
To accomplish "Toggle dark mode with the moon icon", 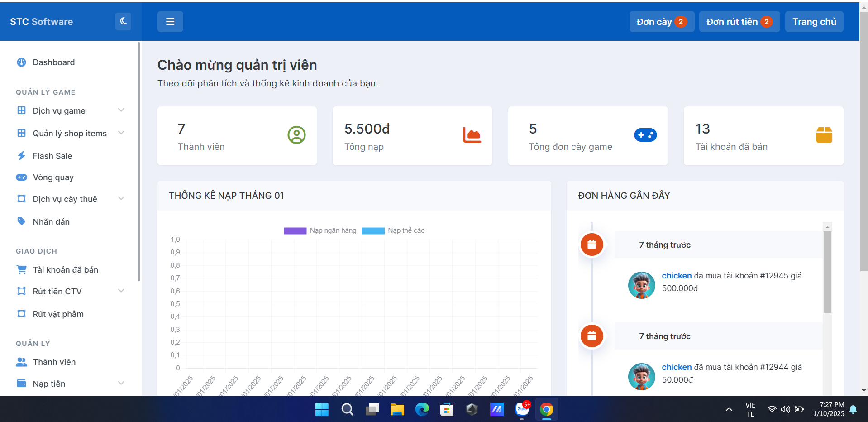I will (123, 21).
